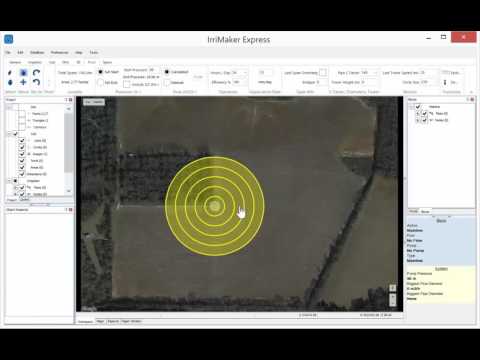
Task: Switch to the General ribbon tab
Action: tap(15, 62)
